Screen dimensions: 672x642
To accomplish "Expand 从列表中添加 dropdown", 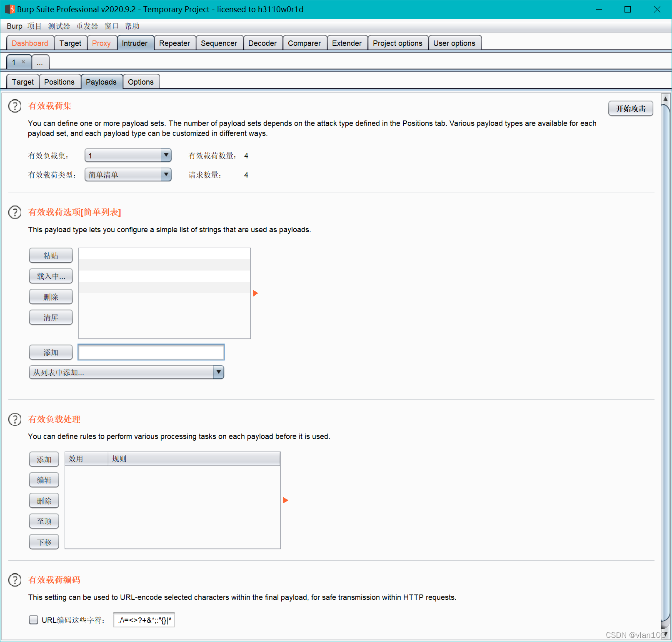I will [x=126, y=372].
